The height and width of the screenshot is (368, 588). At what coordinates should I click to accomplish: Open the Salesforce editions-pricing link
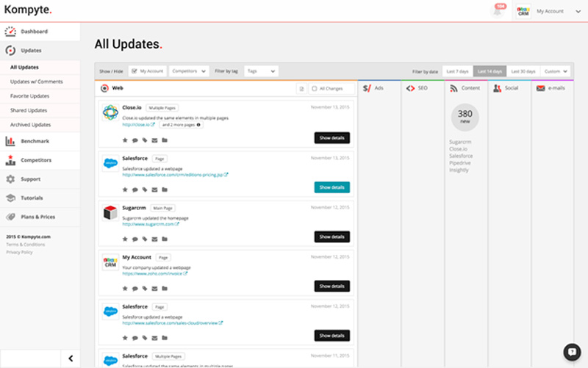tap(175, 175)
